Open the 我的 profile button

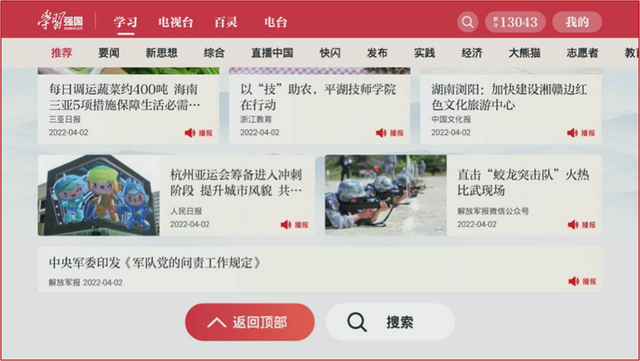point(577,22)
